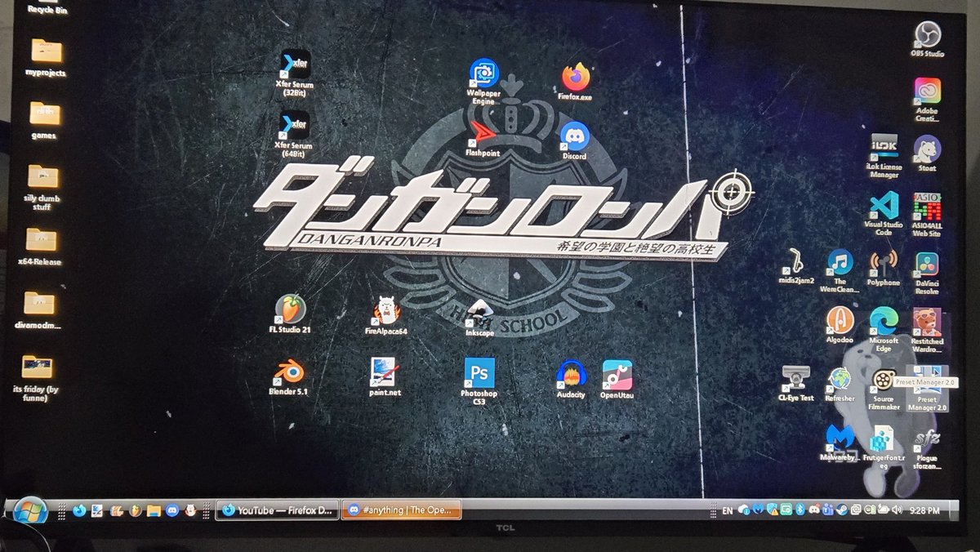Screen dimensions: 980x552
Task: Open Inkscape shortcut
Action: tap(480, 319)
